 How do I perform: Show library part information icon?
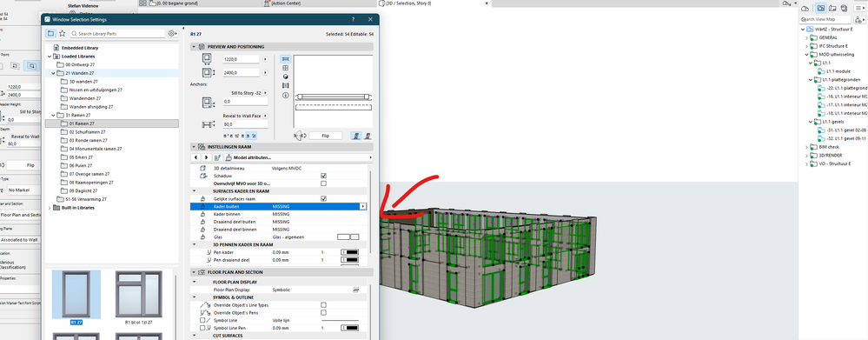click(286, 96)
